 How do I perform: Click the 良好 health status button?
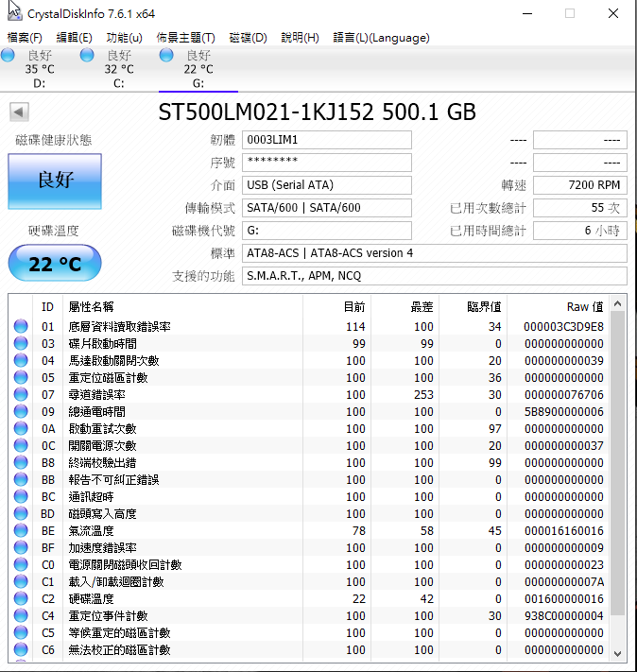(55, 181)
